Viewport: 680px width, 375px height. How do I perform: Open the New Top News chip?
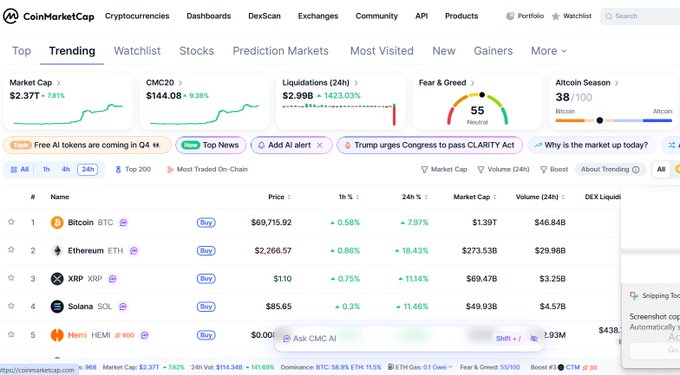point(210,145)
